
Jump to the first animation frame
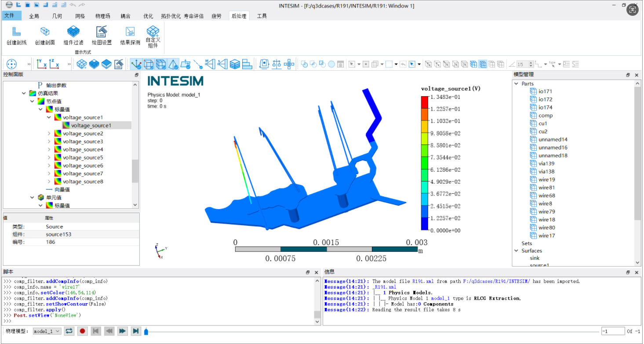click(x=95, y=331)
